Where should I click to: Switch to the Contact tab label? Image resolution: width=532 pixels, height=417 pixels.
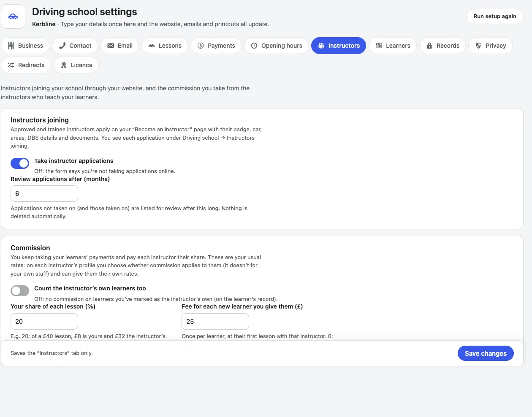80,46
